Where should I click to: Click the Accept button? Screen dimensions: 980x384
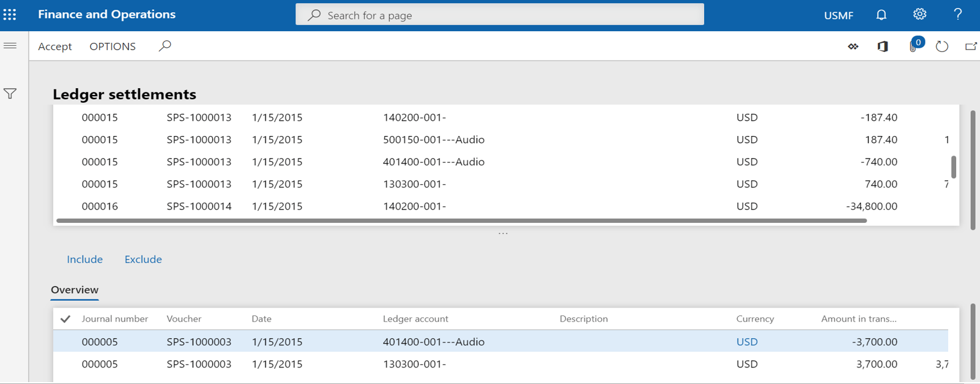55,47
